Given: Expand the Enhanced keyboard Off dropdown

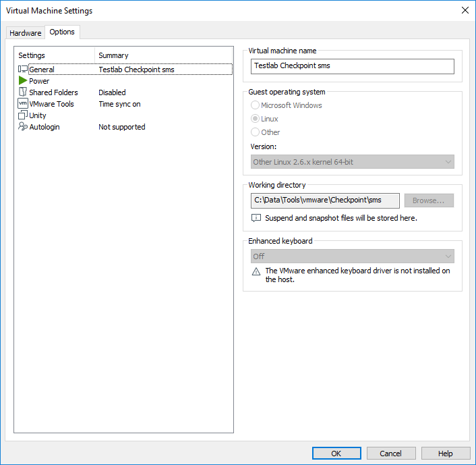Looking at the screenshot, I should pos(353,256).
